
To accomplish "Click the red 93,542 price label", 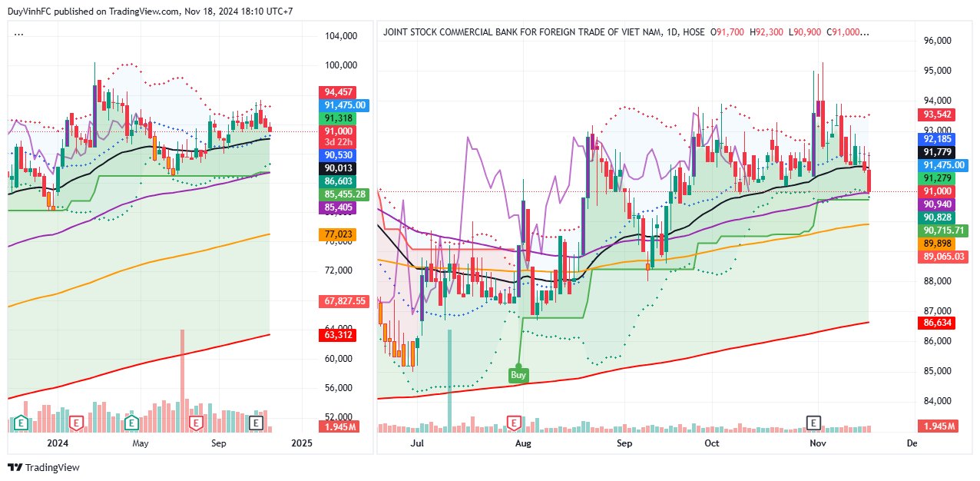I will [938, 114].
